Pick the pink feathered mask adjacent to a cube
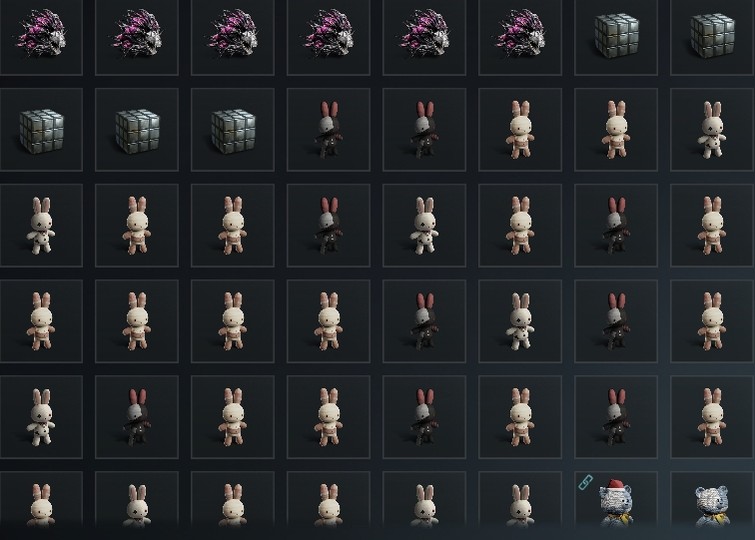The width and height of the screenshot is (755, 540). tap(520, 34)
